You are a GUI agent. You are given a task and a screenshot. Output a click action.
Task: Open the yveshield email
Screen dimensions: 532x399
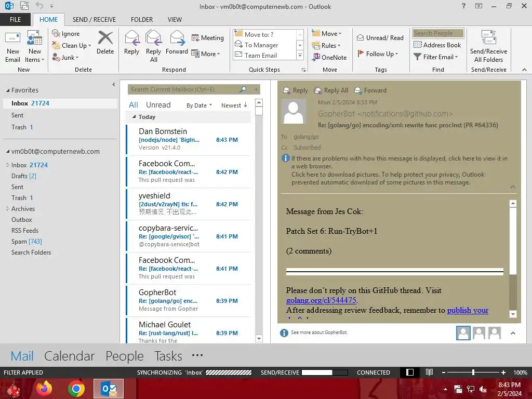189,204
